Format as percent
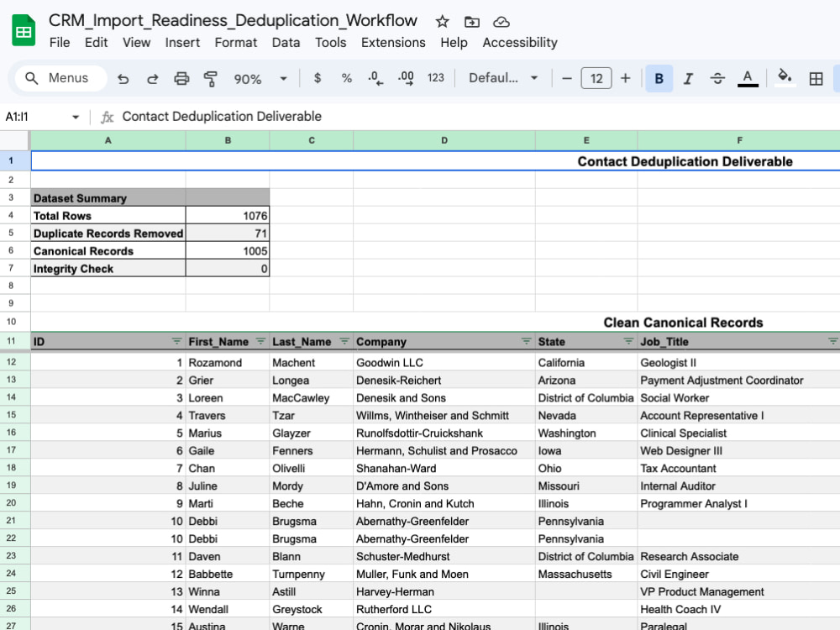The width and height of the screenshot is (840, 630). pyautogui.click(x=347, y=78)
